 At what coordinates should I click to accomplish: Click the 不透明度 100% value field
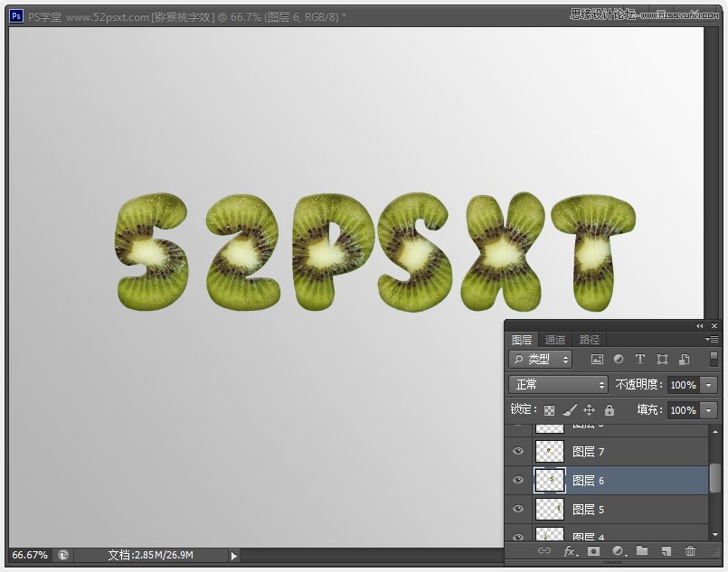click(684, 385)
